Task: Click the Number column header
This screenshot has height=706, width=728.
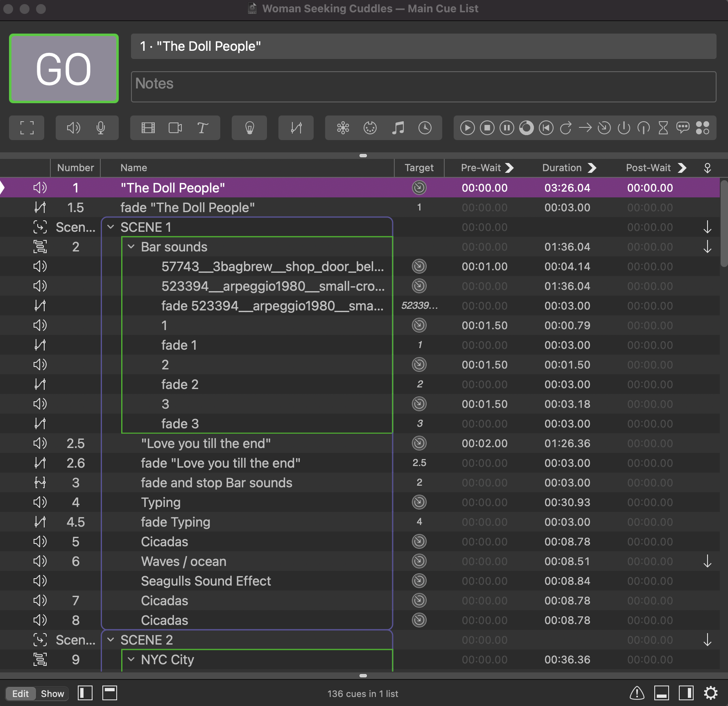Action: coord(75,168)
